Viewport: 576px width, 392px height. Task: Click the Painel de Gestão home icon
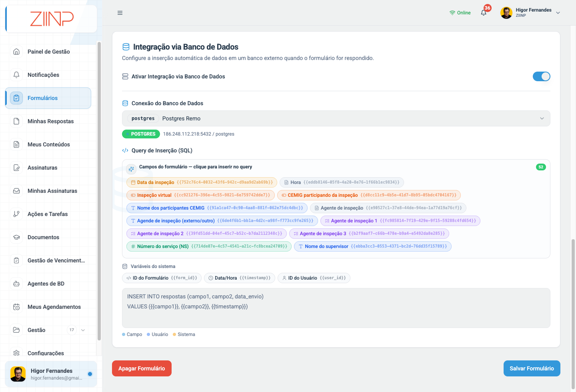point(16,52)
